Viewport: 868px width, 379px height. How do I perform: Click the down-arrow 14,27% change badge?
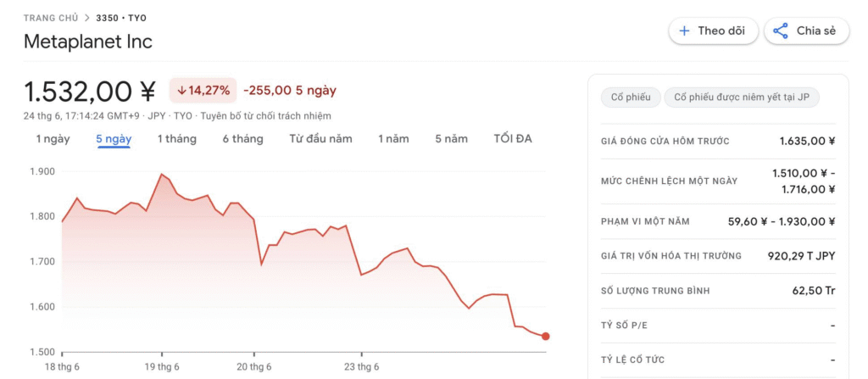[203, 91]
